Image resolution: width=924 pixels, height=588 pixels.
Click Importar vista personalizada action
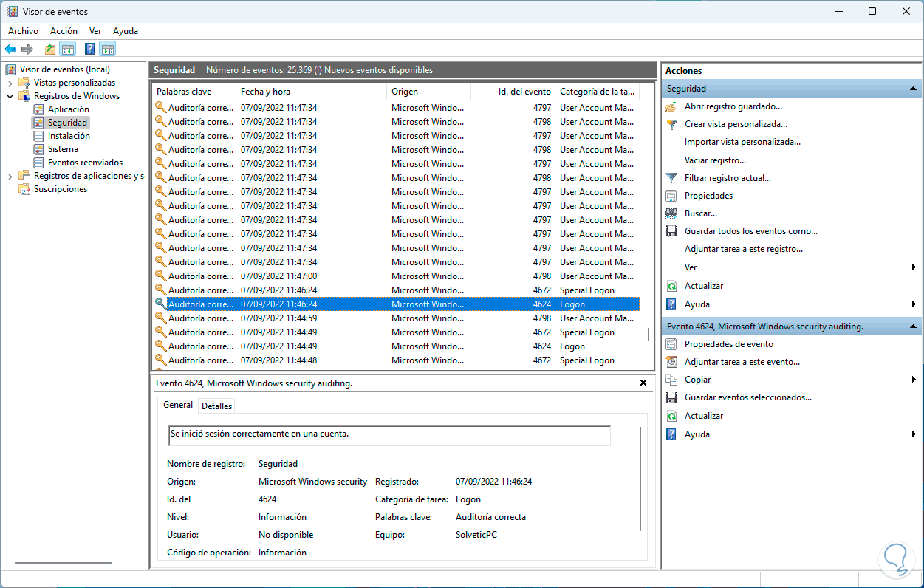742,142
